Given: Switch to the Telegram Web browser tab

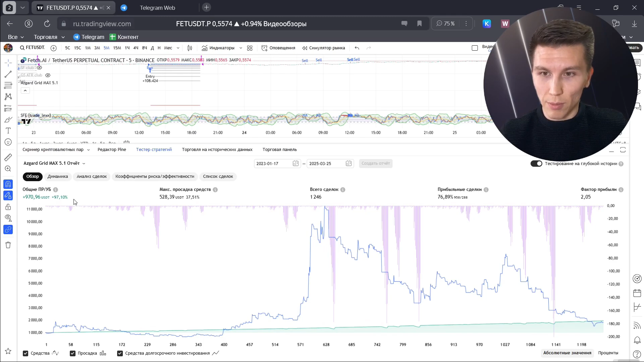Looking at the screenshot, I should (x=157, y=8).
